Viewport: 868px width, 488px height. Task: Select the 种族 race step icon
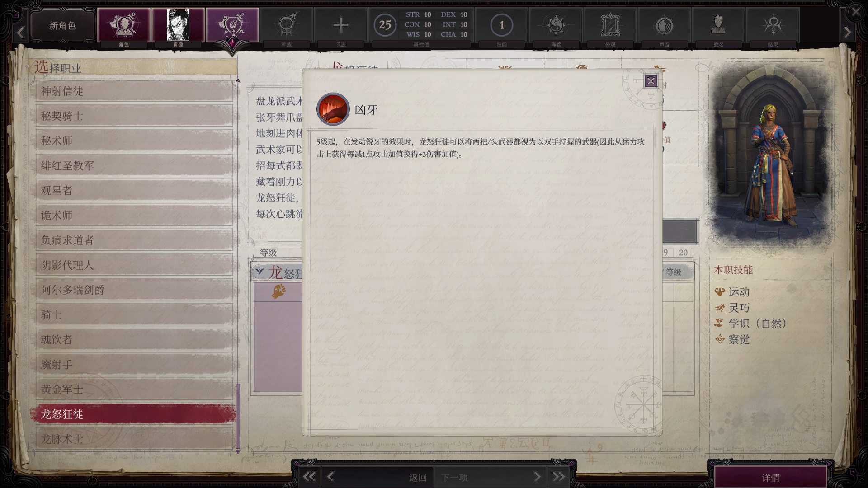click(x=287, y=25)
